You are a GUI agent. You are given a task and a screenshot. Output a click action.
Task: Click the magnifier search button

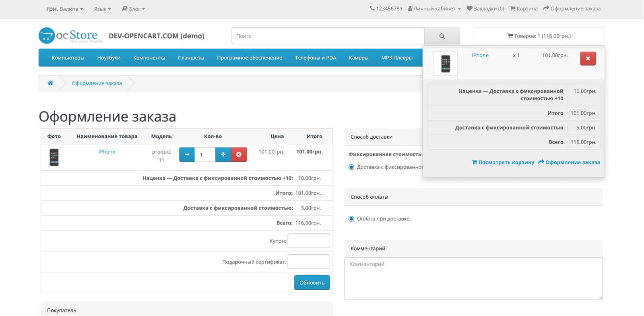point(442,36)
